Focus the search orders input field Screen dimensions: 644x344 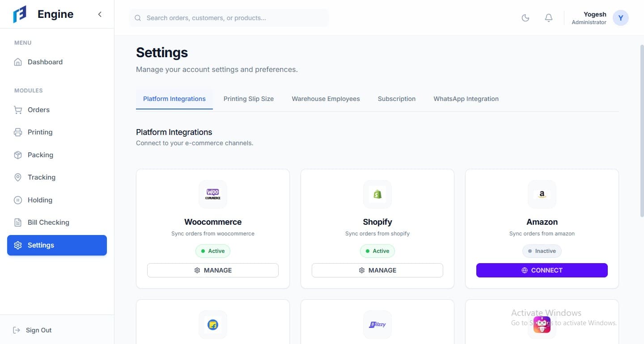tap(233, 18)
